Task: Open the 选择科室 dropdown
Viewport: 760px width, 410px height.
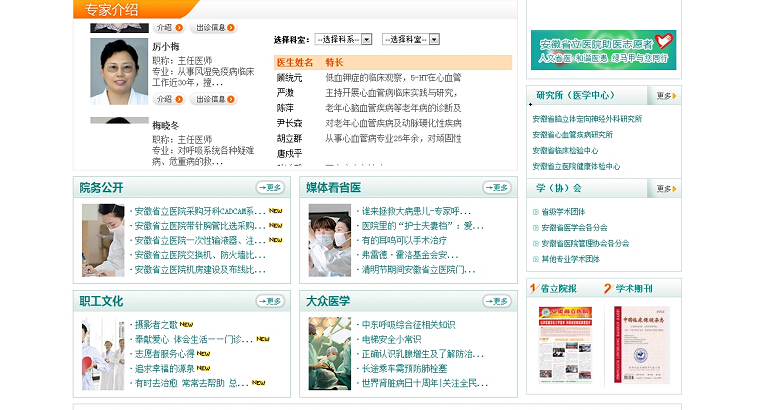Action: click(x=419, y=39)
